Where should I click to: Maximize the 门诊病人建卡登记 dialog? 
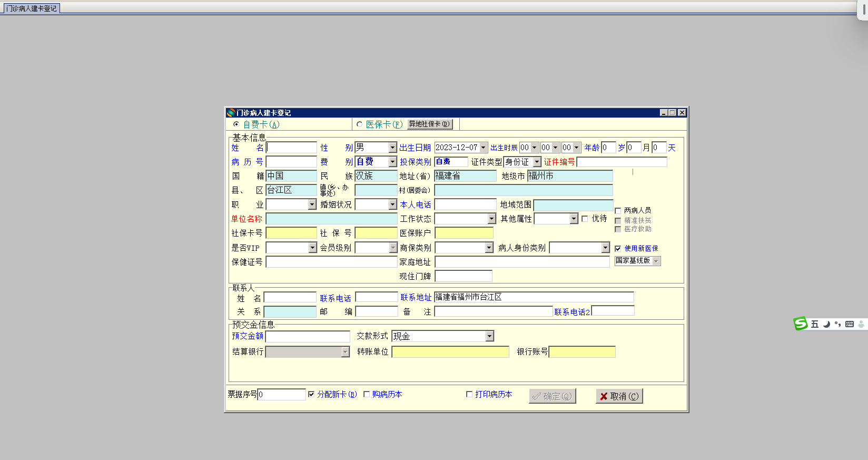[x=673, y=113]
